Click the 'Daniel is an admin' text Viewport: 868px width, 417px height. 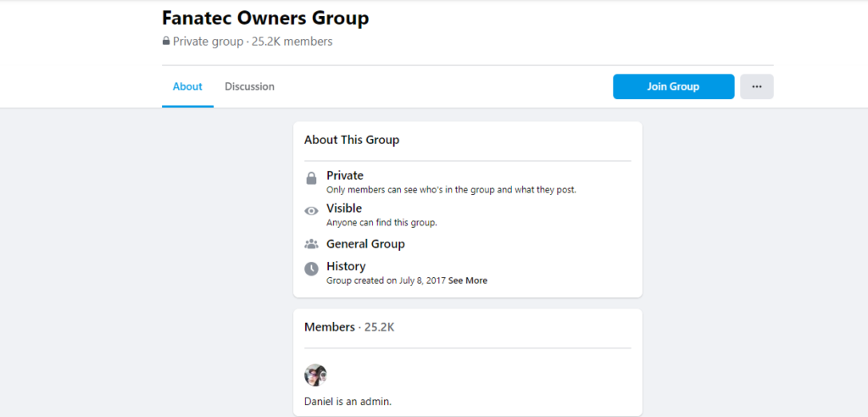click(348, 401)
